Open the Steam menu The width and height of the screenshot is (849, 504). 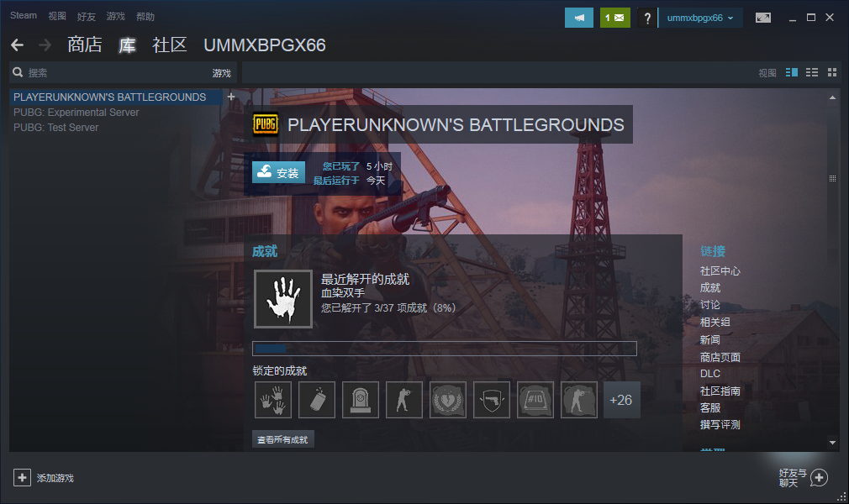(24, 16)
